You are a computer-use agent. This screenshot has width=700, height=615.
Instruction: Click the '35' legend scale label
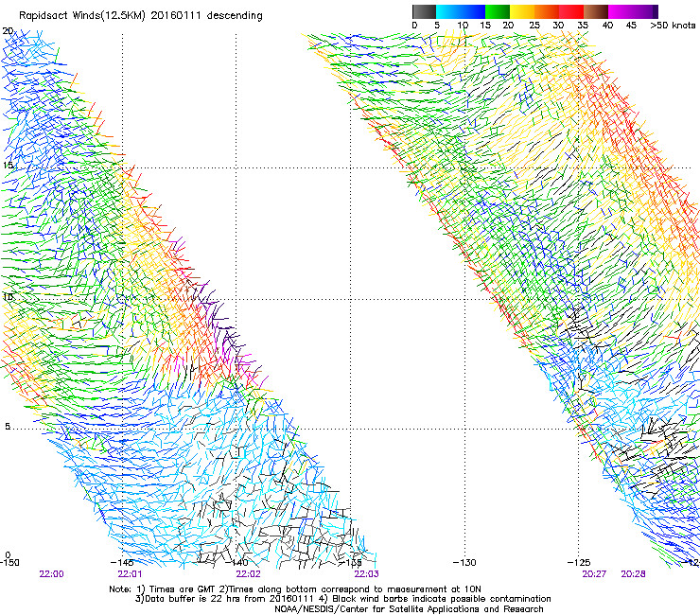click(583, 26)
